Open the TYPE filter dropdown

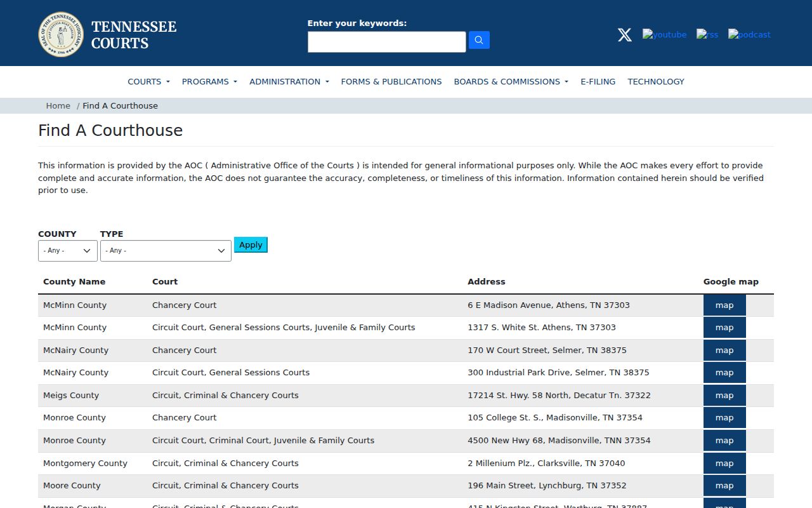pyautogui.click(x=166, y=250)
